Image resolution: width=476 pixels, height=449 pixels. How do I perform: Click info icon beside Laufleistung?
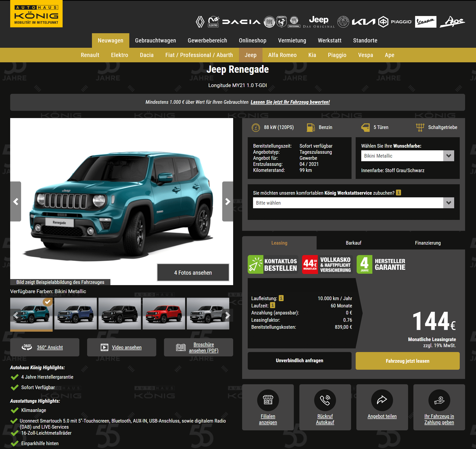click(281, 298)
